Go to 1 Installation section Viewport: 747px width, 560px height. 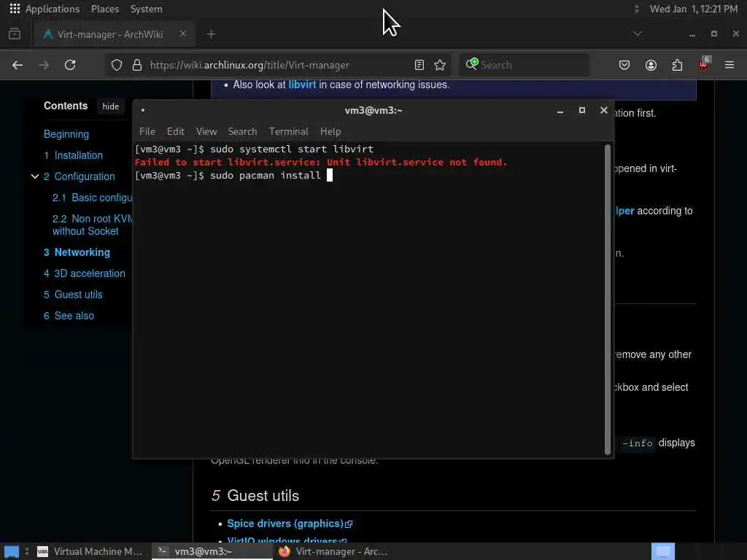pyautogui.click(x=74, y=155)
